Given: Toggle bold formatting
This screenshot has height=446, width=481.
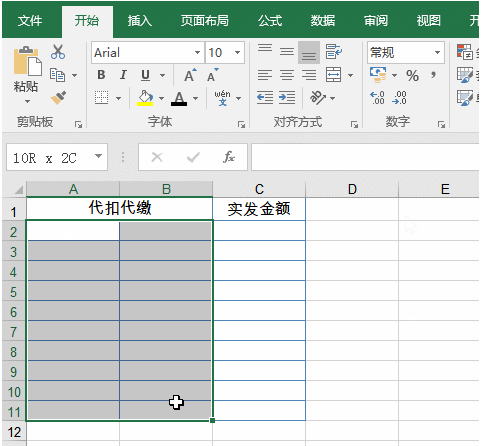Looking at the screenshot, I should point(101,75).
